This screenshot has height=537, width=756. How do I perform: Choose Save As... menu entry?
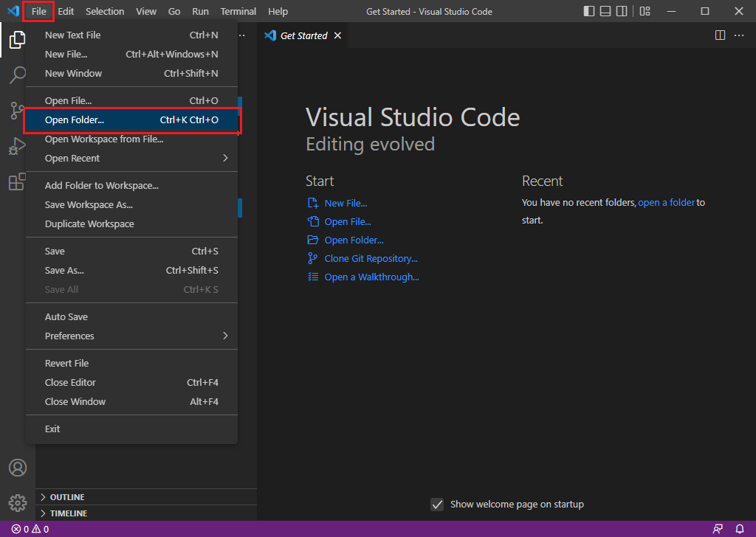(x=131, y=270)
